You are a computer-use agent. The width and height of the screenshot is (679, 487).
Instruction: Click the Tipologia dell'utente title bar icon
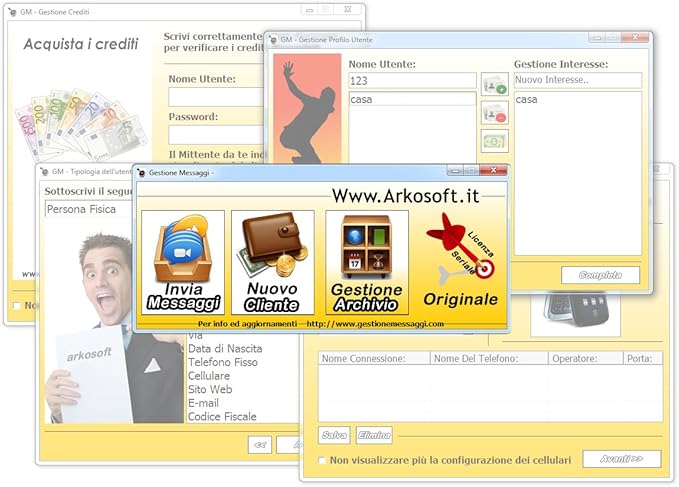(x=44, y=171)
